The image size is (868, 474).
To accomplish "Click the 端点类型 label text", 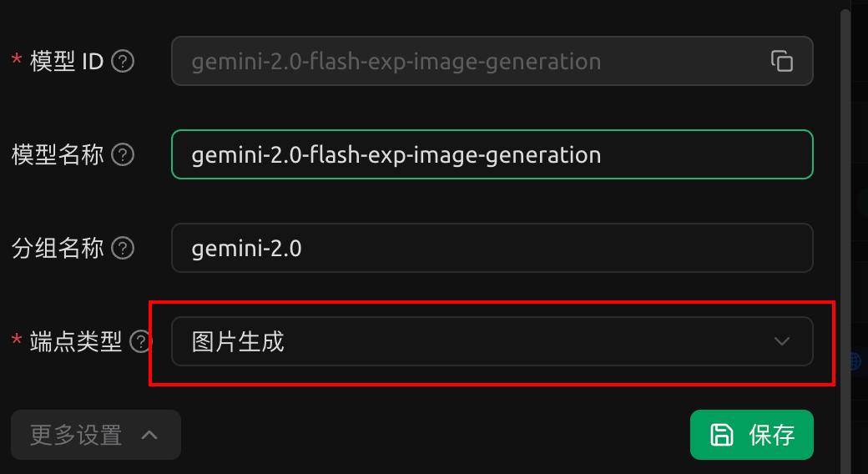I will [x=76, y=341].
